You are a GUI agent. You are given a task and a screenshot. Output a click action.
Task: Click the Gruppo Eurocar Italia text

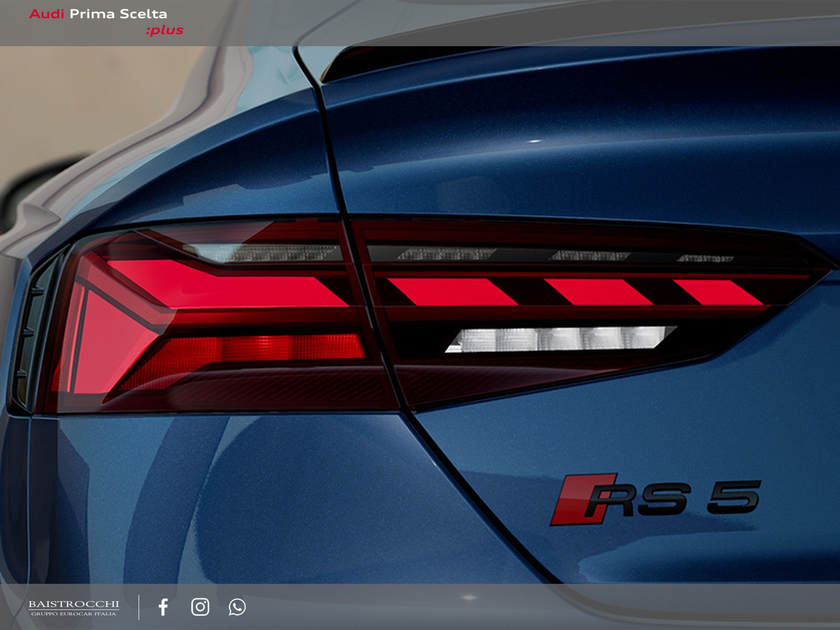73,614
